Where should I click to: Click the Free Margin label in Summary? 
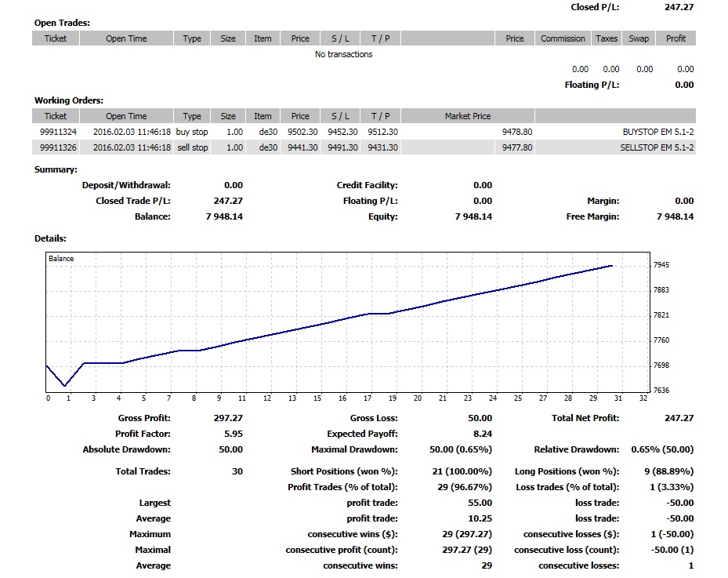[x=592, y=216]
